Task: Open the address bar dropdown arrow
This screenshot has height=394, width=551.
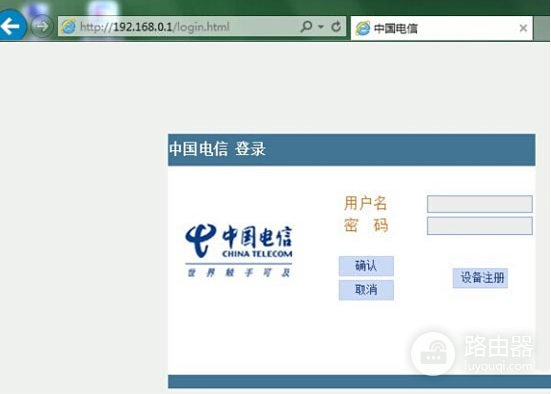Action: point(321,27)
